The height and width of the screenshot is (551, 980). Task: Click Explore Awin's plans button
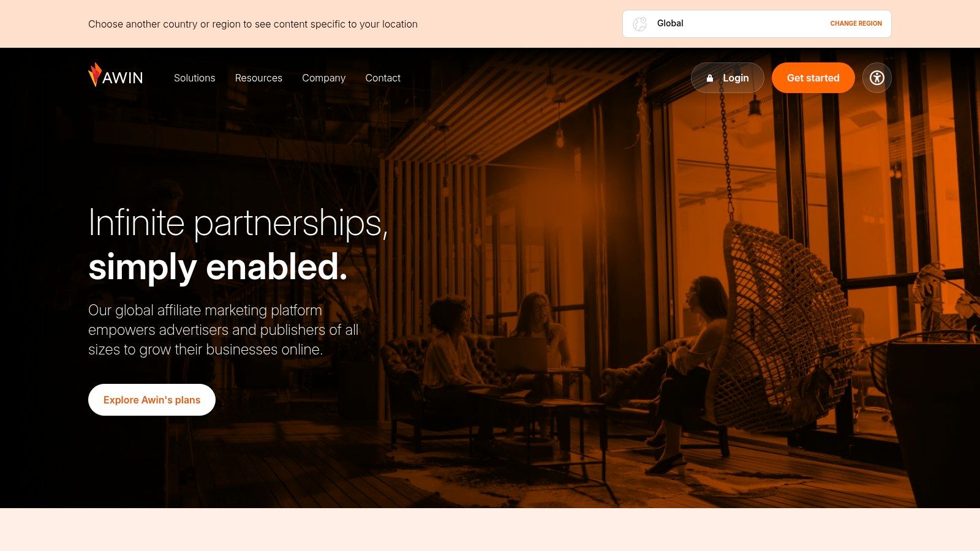152,400
